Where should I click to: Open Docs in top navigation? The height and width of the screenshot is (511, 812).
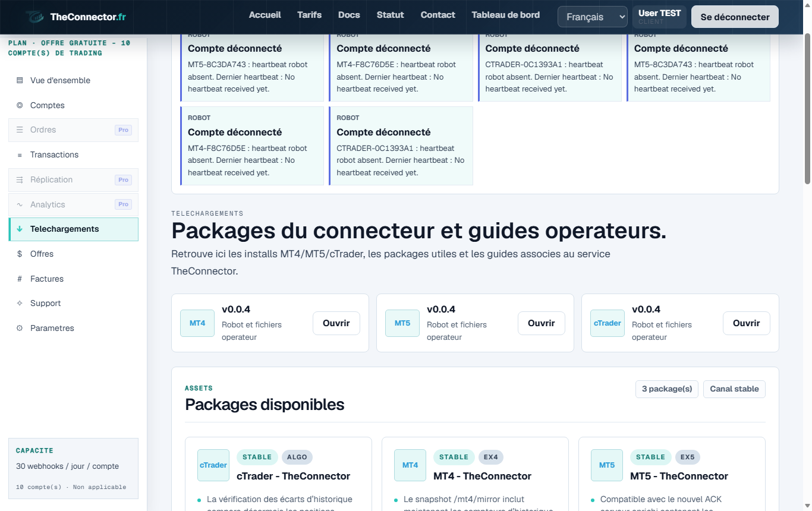350,15
